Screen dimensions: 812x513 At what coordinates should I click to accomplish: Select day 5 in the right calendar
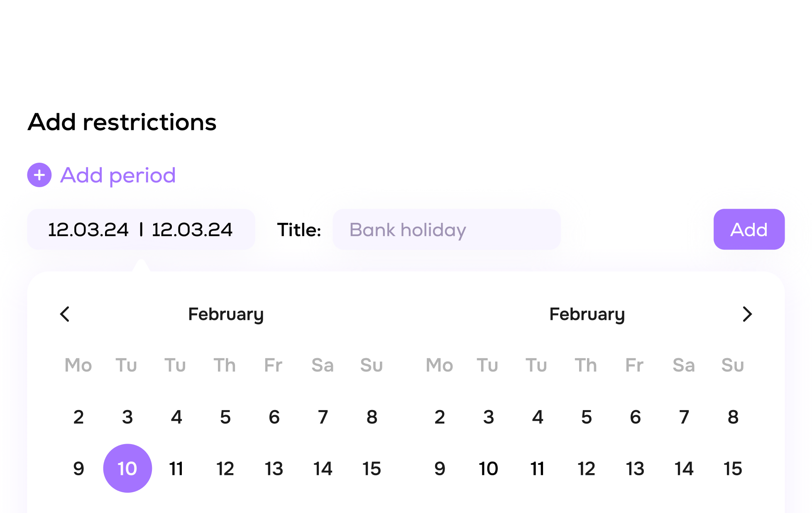coord(586,417)
